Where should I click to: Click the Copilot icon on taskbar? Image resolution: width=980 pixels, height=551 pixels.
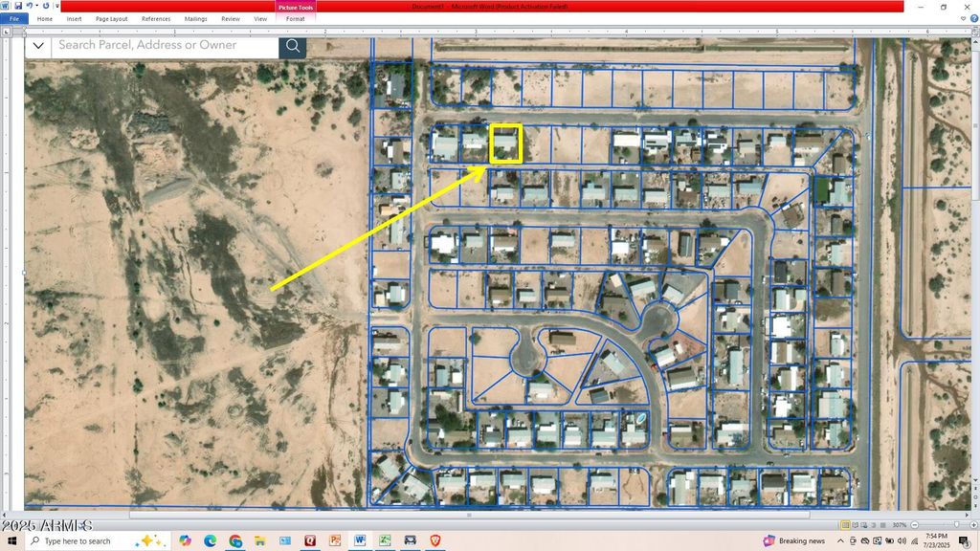point(185,540)
